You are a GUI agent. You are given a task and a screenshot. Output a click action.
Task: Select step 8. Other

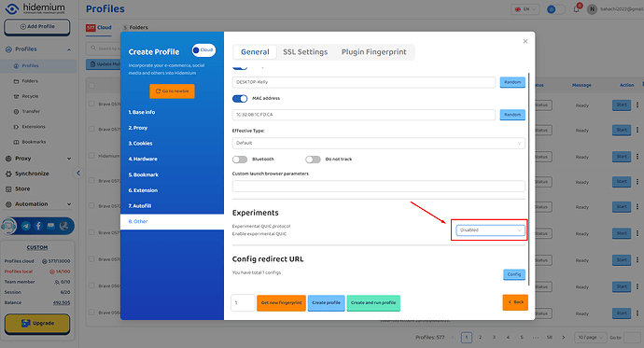(x=172, y=221)
